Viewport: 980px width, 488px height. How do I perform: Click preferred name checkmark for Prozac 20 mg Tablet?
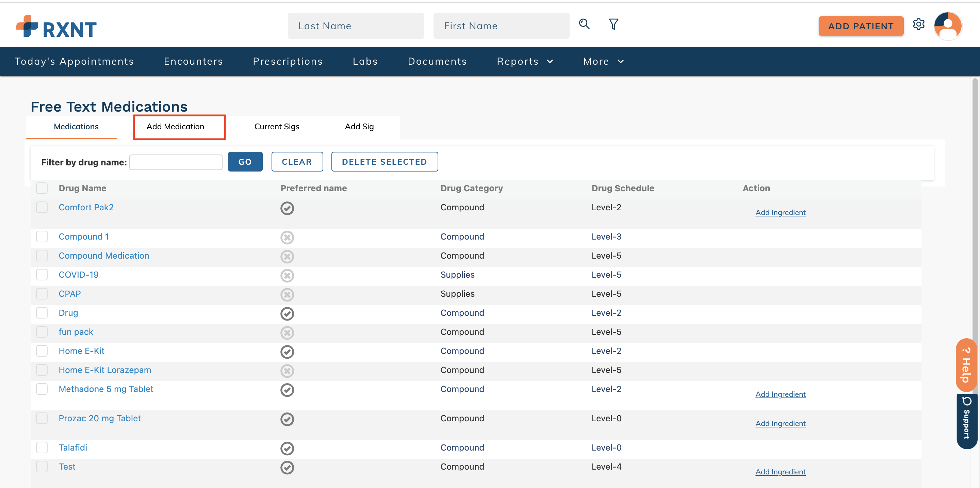[287, 419]
